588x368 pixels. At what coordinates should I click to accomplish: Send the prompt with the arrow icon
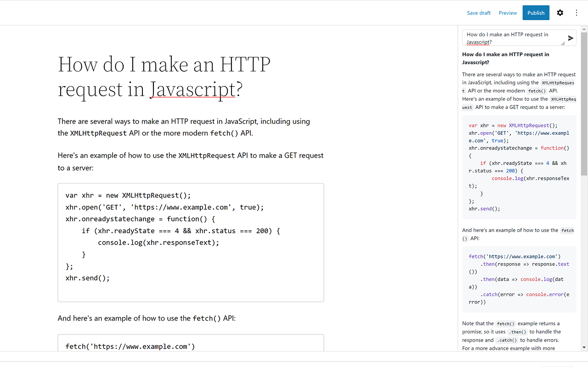click(x=571, y=38)
